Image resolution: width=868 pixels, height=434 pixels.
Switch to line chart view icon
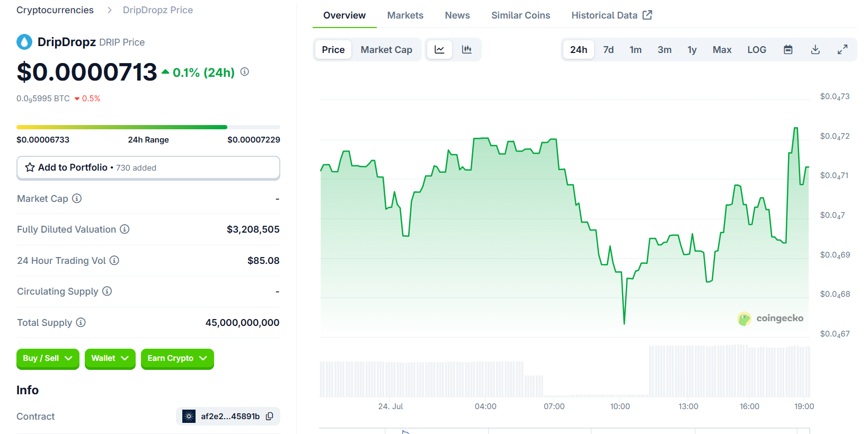[x=439, y=49]
